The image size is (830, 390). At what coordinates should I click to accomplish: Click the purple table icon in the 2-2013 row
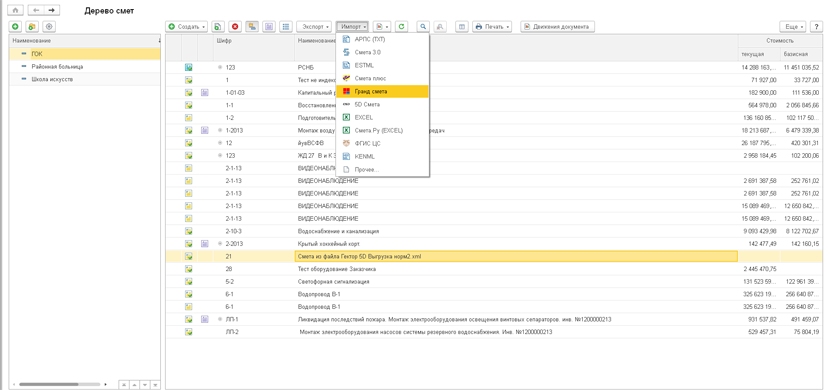[205, 243]
